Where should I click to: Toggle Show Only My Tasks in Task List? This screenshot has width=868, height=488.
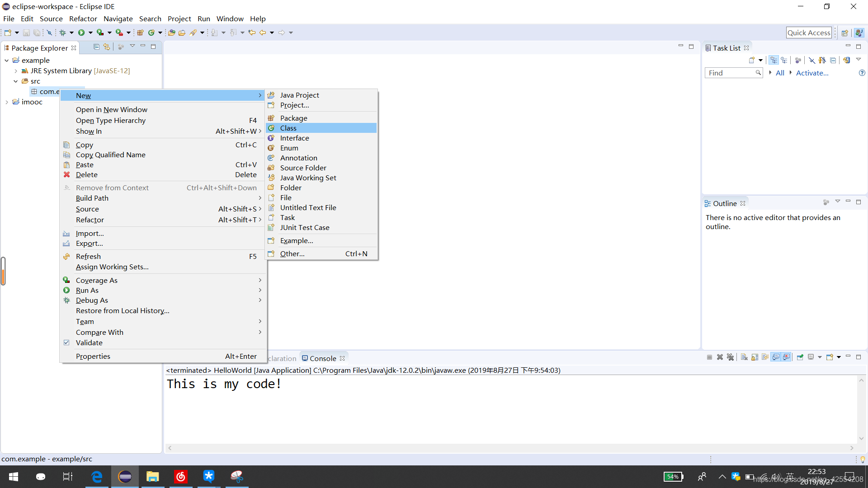[822, 60]
